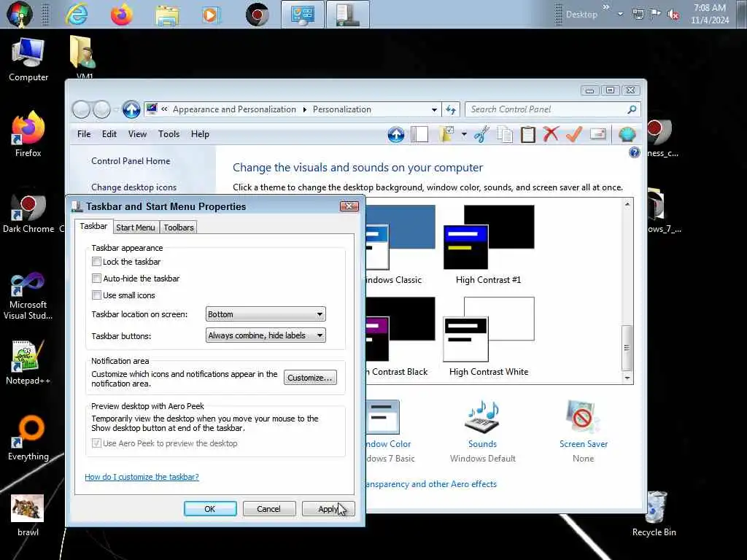The image size is (747, 560).
Task: Toggle Use Aero Peek to preview checkbox
Action: pyautogui.click(x=96, y=443)
